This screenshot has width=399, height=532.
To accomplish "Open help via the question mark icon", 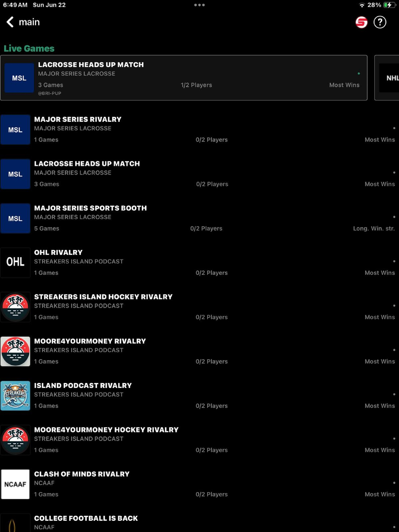I will (380, 22).
